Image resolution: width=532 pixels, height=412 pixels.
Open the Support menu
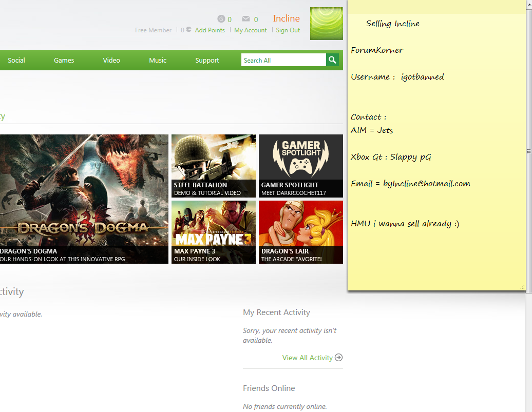(x=207, y=60)
